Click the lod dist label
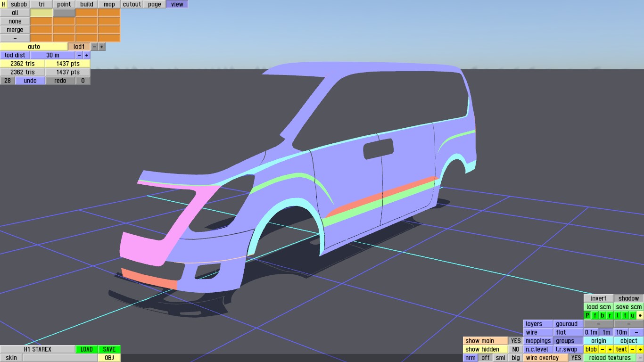Image resolution: width=644 pixels, height=362 pixels. (x=15, y=55)
